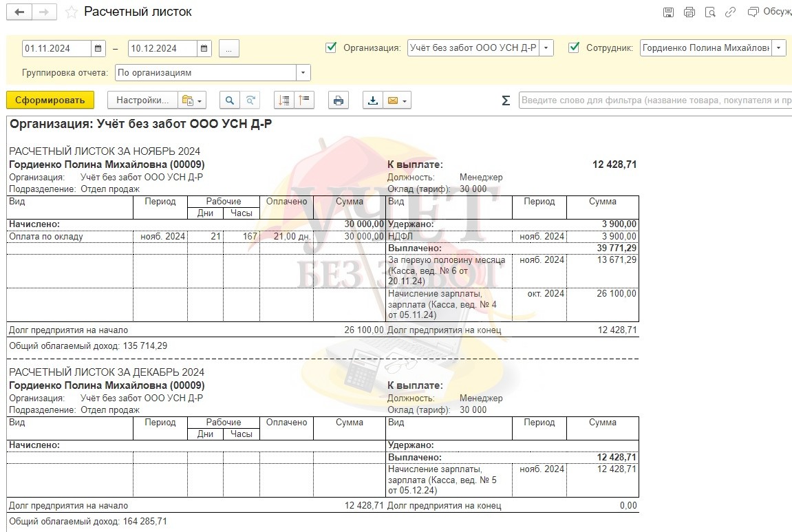Select worked hours value 167

[x=250, y=237]
